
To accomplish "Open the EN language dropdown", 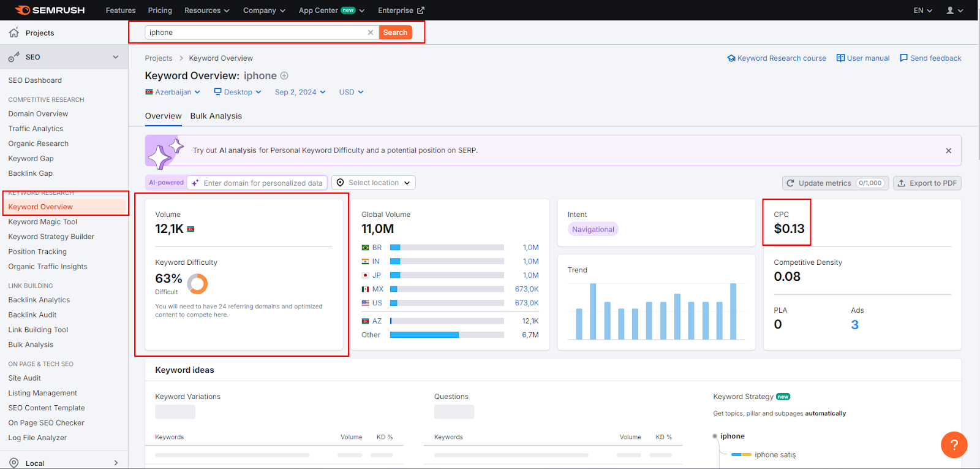I will (x=922, y=10).
